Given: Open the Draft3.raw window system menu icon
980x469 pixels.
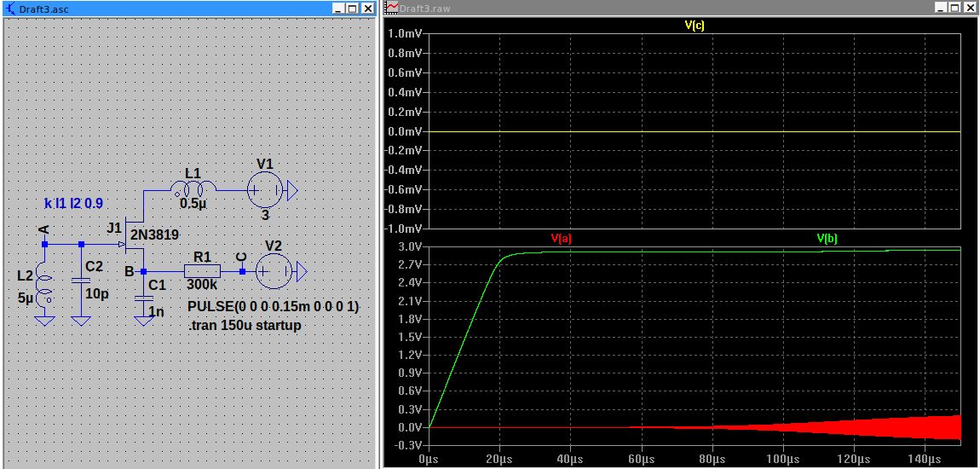Looking at the screenshot, I should (x=392, y=8).
